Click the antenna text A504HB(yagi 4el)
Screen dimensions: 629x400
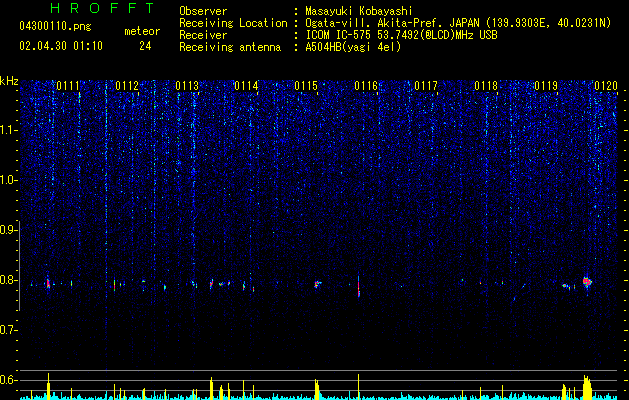click(x=353, y=47)
